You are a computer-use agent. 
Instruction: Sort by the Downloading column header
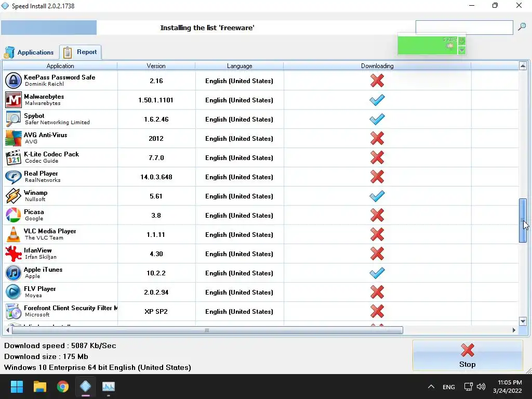(x=377, y=66)
